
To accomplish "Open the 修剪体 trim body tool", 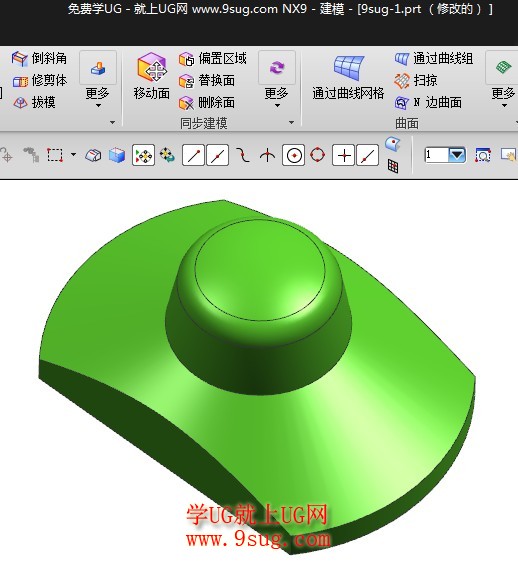I will [x=39, y=80].
